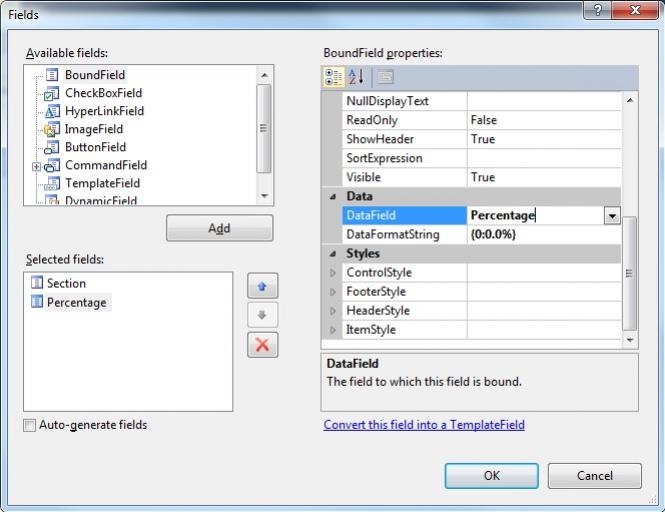Delete selected field with red X
This screenshot has width=665, height=512.
[263, 344]
